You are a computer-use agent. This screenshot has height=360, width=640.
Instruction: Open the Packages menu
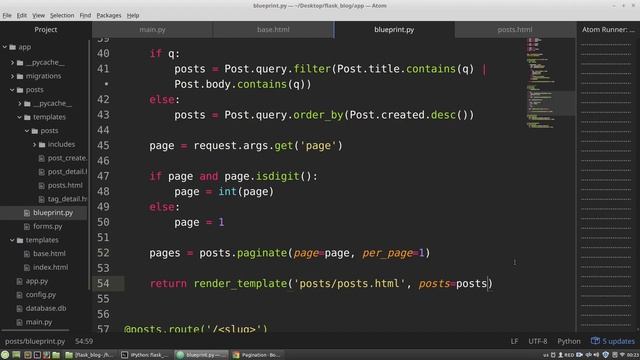click(x=109, y=16)
